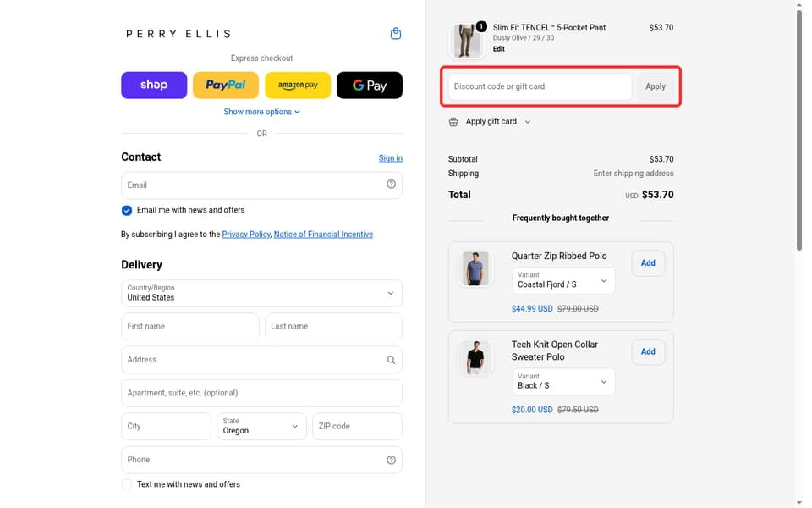Click the Enter shipping address text
812x508 pixels.
[x=634, y=174]
